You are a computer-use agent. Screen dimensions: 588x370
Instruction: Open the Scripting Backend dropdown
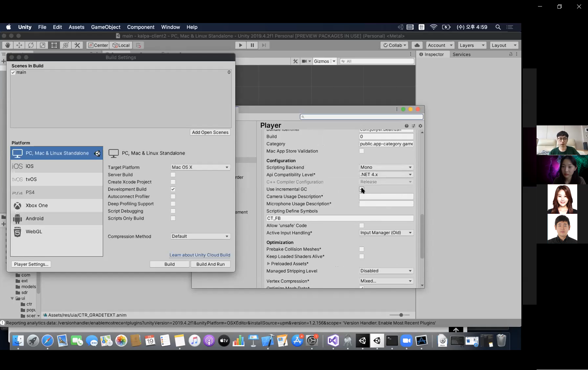pyautogui.click(x=386, y=167)
